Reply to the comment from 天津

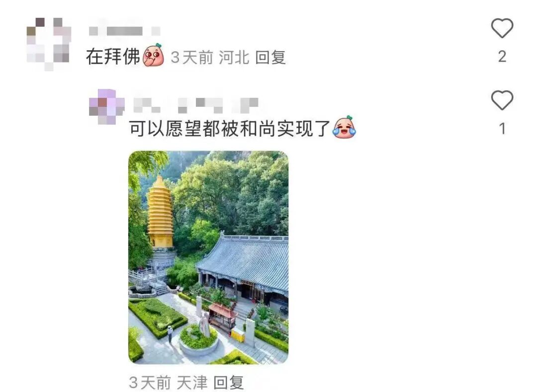[x=228, y=383]
